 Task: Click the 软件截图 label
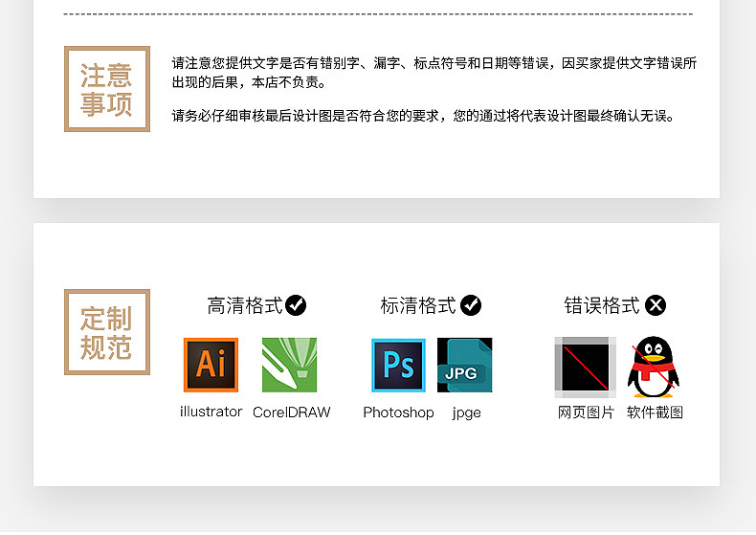point(655,412)
